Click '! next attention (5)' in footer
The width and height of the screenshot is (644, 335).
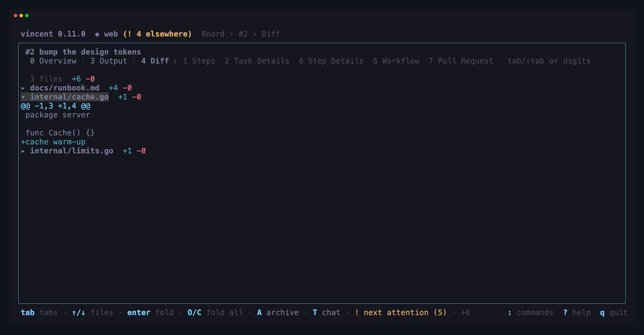pos(401,313)
